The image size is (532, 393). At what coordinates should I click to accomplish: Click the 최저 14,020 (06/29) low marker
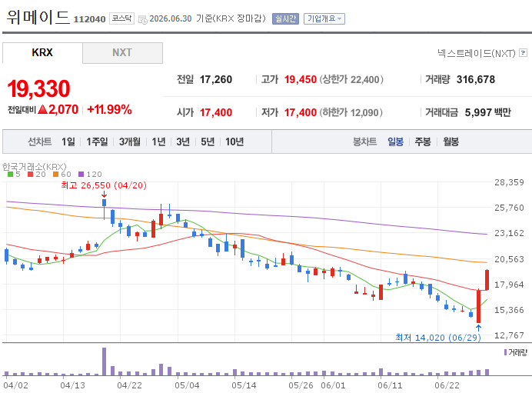tap(438, 338)
